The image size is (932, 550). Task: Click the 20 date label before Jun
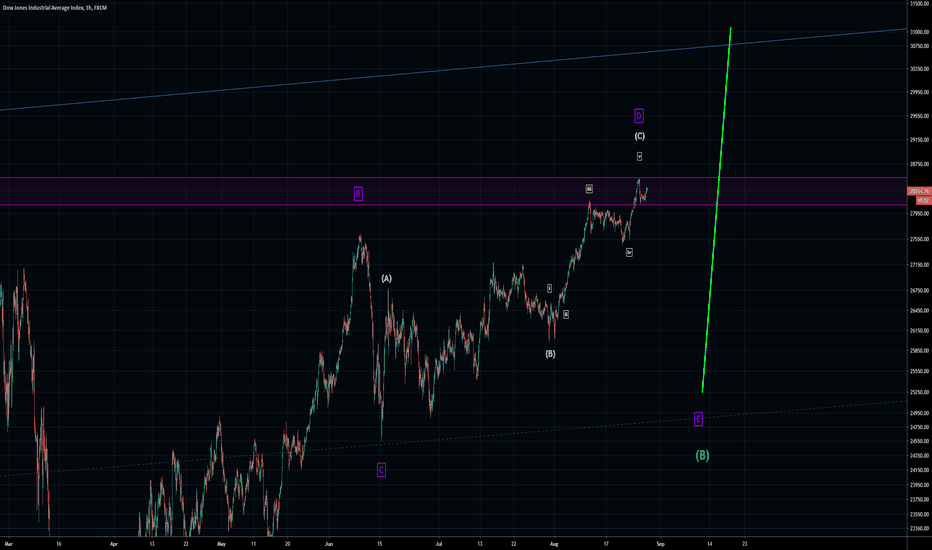pos(287,543)
